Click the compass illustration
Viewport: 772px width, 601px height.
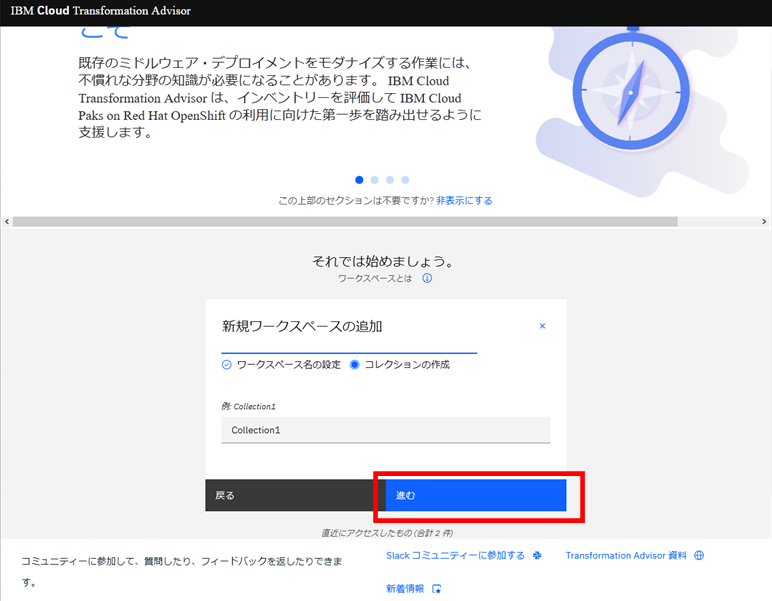click(631, 91)
